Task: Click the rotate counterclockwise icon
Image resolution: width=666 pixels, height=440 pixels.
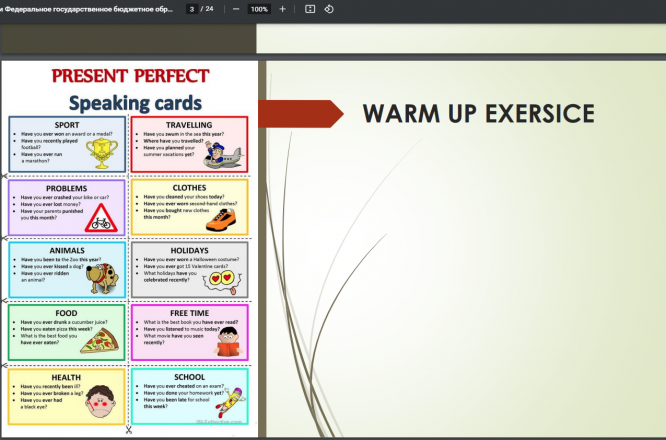Action: (329, 9)
